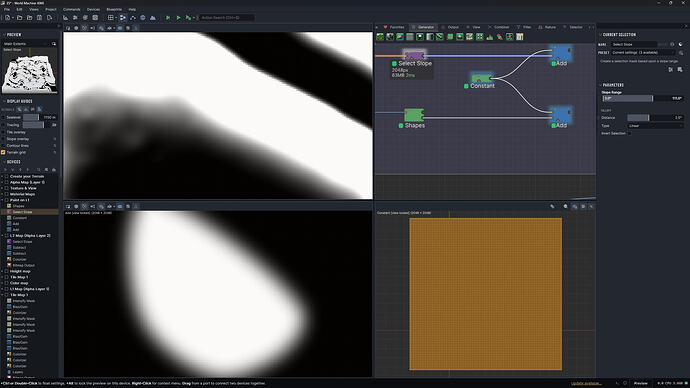
Task: Click the zoom magnifier icon above Constant preview
Action: click(x=566, y=206)
